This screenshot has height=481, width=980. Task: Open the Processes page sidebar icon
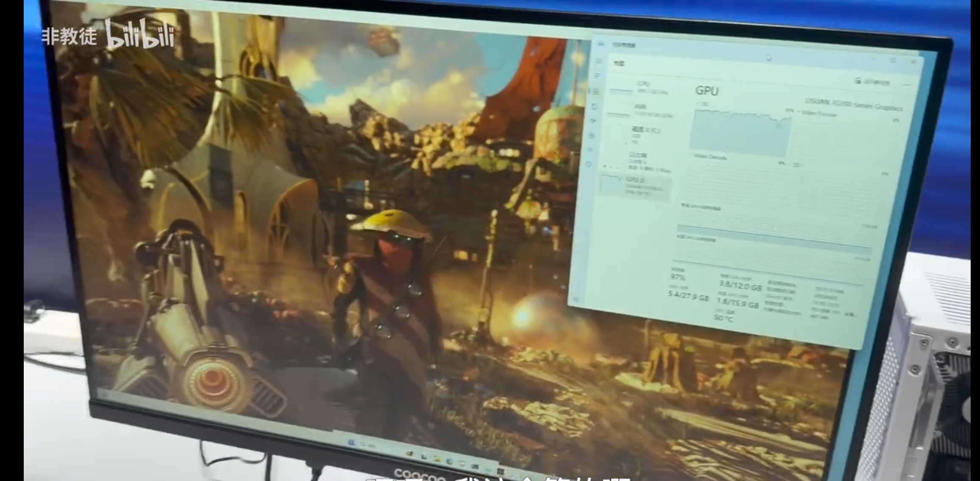597,76
